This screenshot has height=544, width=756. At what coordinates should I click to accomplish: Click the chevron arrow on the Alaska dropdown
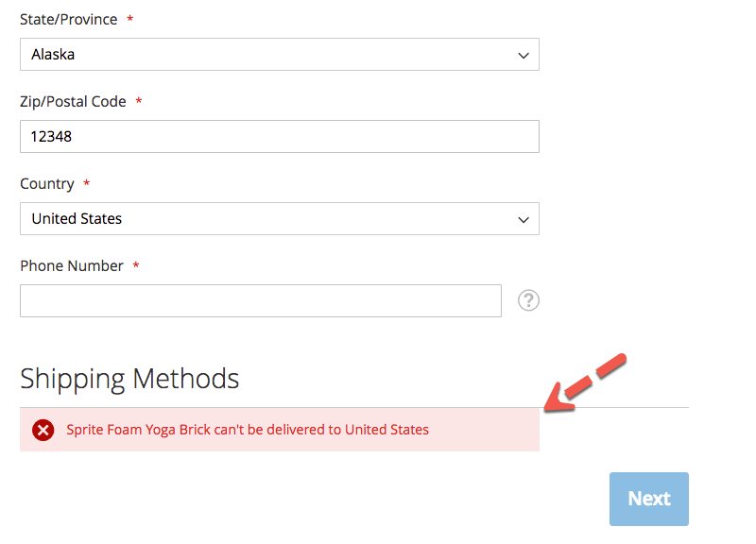(524, 55)
